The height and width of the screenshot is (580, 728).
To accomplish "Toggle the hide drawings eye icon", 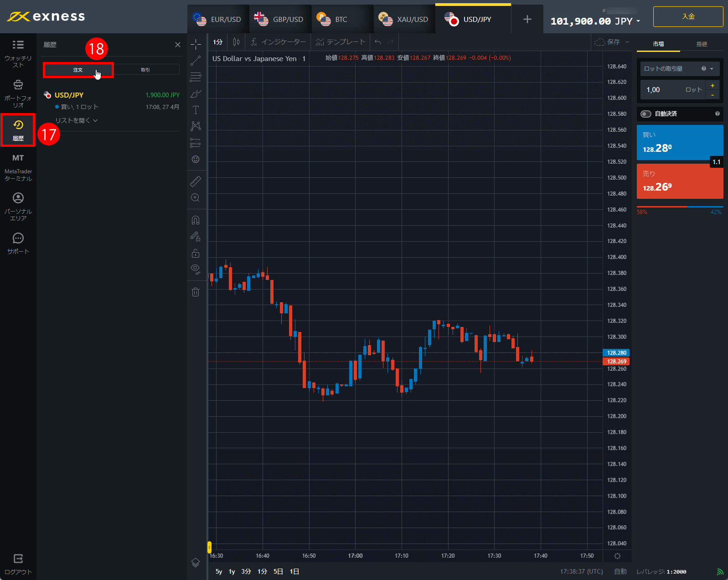I will (196, 269).
